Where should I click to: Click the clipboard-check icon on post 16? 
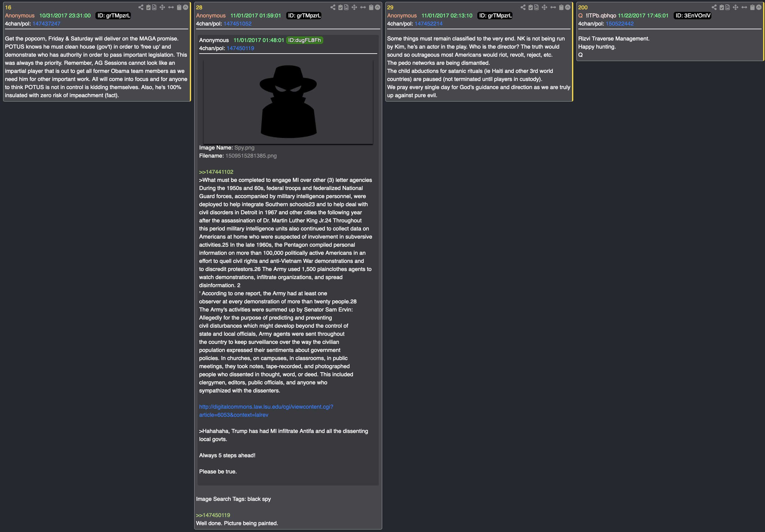click(x=149, y=7)
